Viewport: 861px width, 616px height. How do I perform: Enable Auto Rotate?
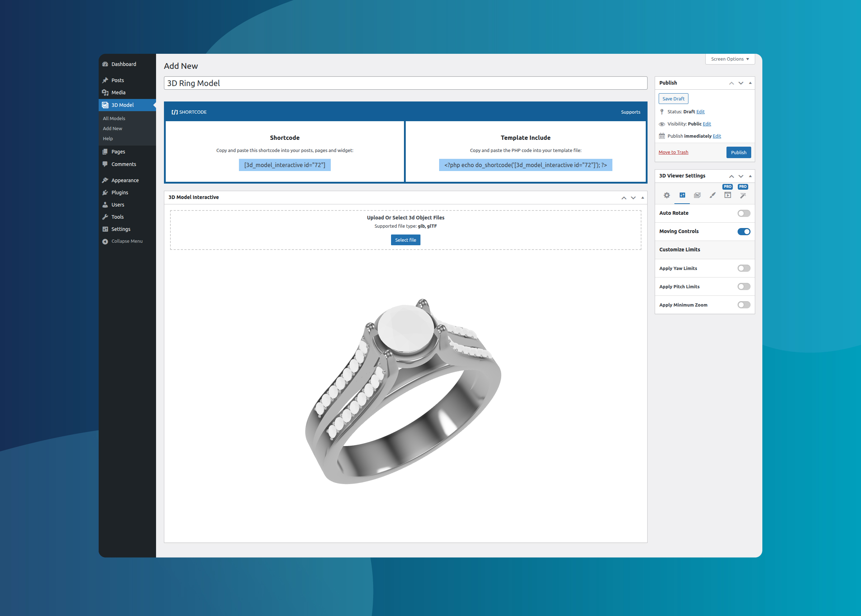click(743, 213)
